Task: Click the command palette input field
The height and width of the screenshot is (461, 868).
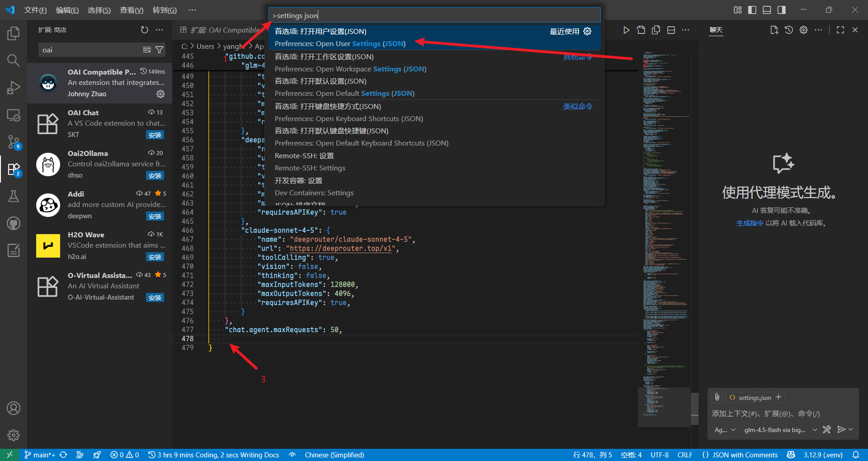Action: pyautogui.click(x=434, y=15)
